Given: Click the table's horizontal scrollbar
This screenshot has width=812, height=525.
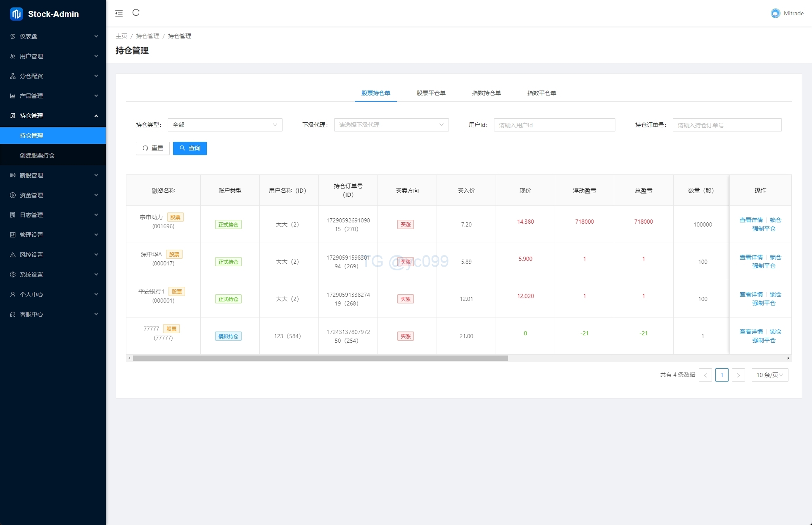Looking at the screenshot, I should (320, 358).
